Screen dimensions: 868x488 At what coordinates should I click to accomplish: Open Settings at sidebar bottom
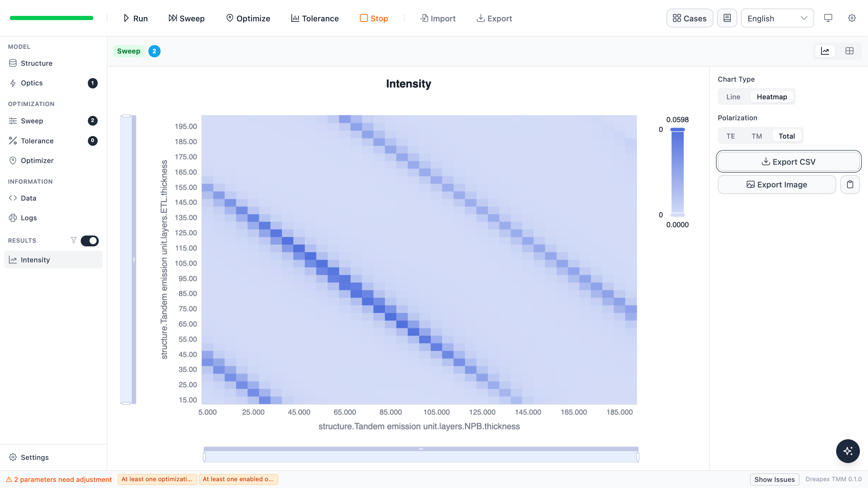point(53,457)
